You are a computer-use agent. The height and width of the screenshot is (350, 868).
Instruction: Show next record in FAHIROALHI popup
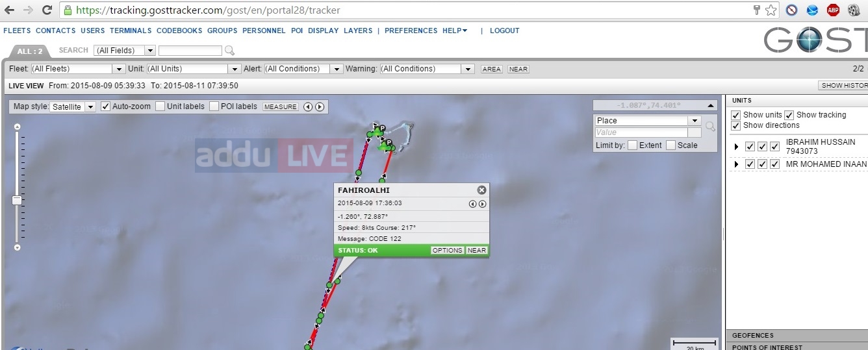(x=483, y=204)
